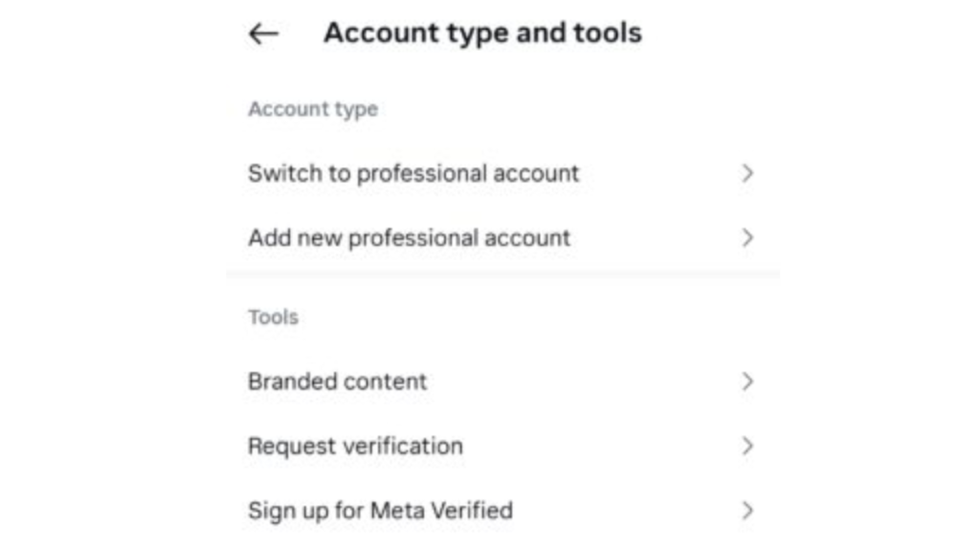
Task: Click Add new professional account
Action: pos(410,237)
